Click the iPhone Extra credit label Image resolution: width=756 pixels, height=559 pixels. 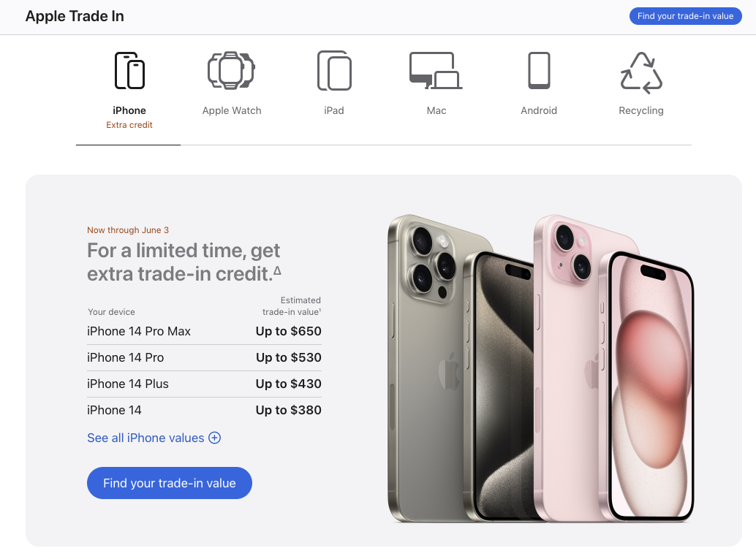(129, 125)
